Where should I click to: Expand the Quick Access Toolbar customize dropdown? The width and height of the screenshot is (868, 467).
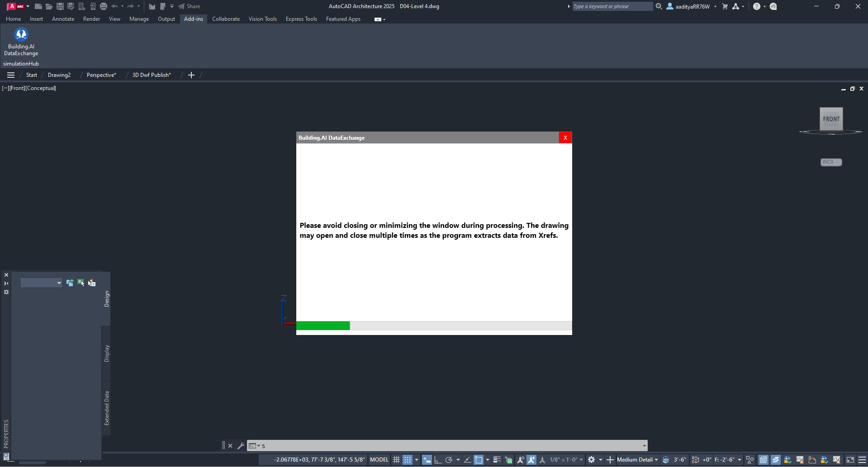[172, 6]
